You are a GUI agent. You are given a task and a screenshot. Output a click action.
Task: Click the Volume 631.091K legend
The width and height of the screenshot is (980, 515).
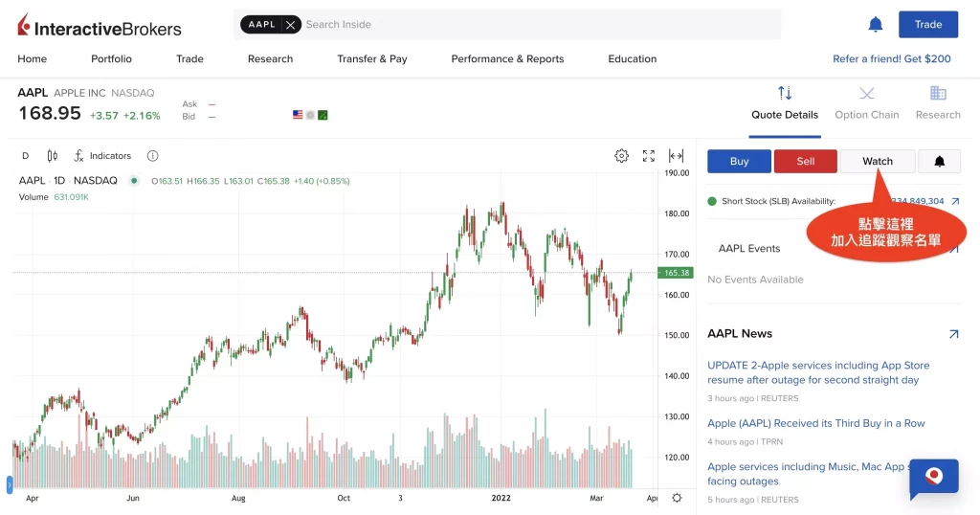(x=54, y=197)
